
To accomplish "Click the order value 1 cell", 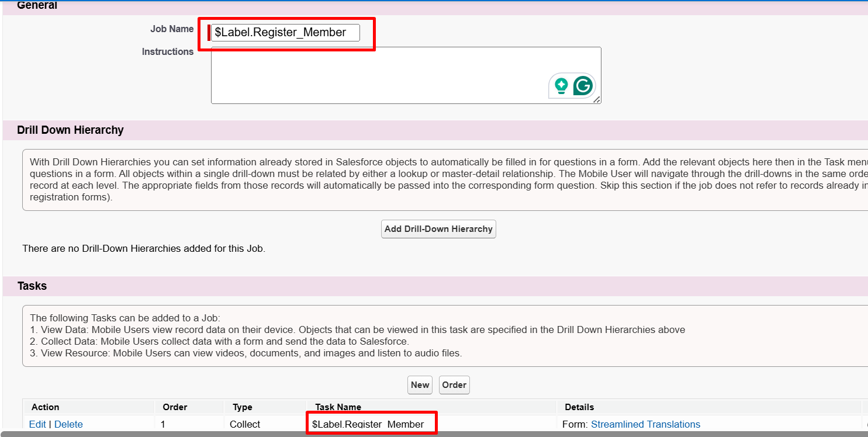I will tap(163, 424).
